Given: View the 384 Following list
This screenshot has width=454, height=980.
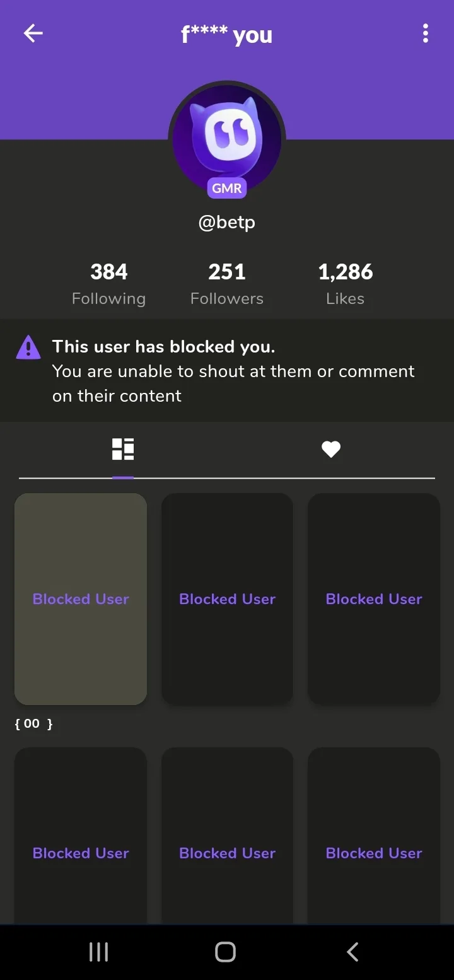Looking at the screenshot, I should 108,284.
